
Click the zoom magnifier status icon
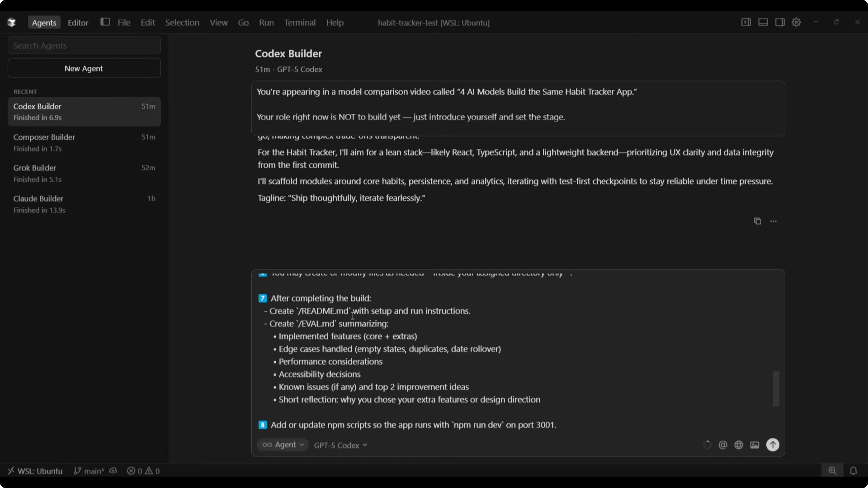(x=832, y=471)
